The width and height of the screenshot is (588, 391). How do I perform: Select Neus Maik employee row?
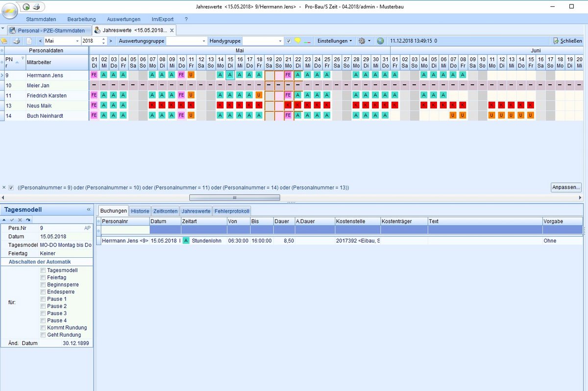click(39, 106)
